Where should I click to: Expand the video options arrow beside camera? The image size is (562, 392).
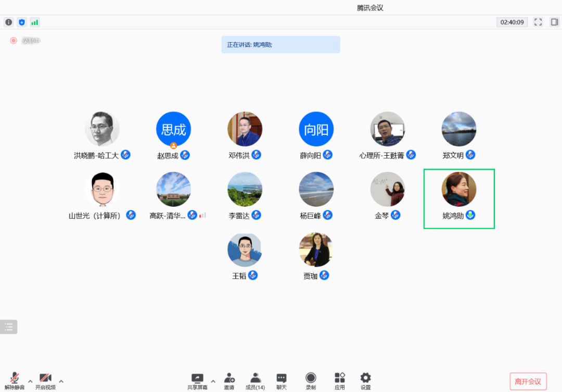61,381
